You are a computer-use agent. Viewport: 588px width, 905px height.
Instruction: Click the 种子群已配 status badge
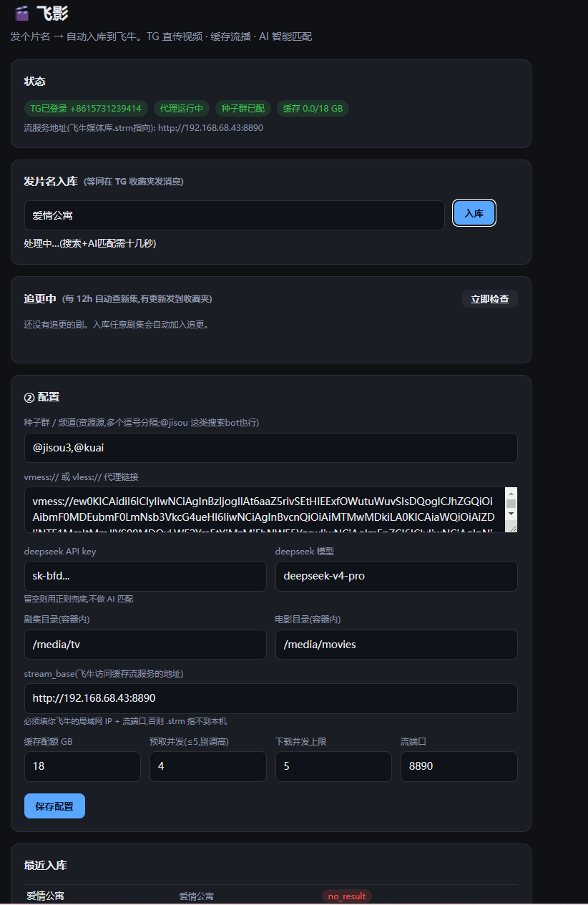[x=243, y=109]
